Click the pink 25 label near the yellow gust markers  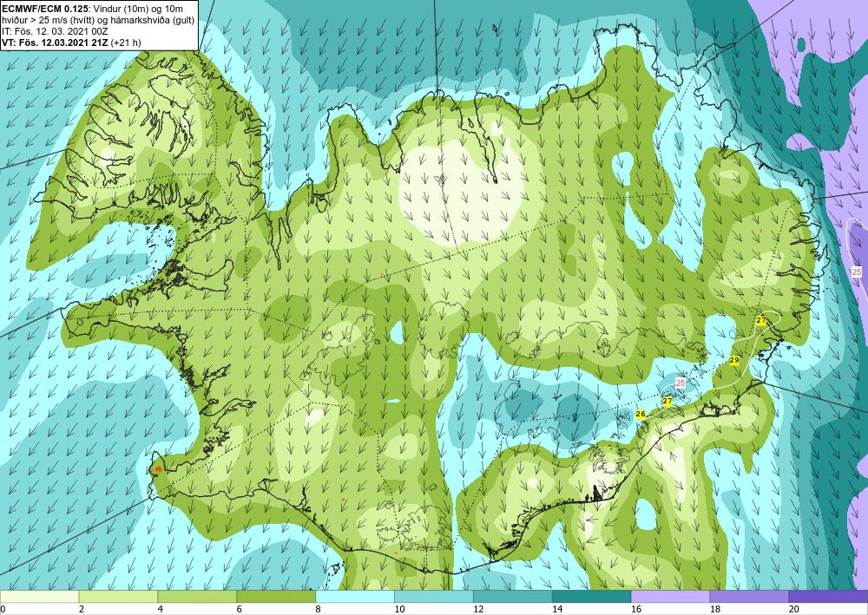tap(681, 383)
